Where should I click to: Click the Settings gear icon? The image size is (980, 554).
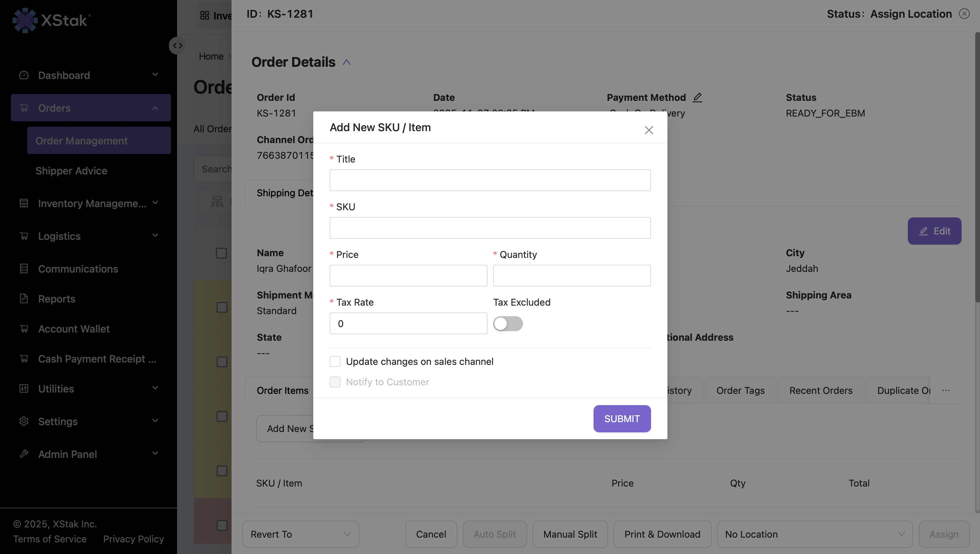(24, 421)
